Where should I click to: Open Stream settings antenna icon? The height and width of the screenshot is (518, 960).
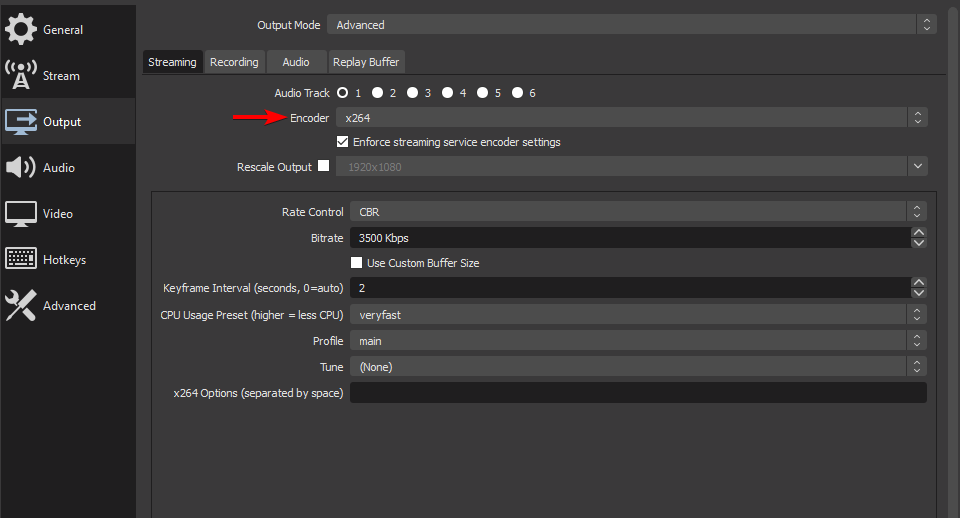tap(21, 75)
